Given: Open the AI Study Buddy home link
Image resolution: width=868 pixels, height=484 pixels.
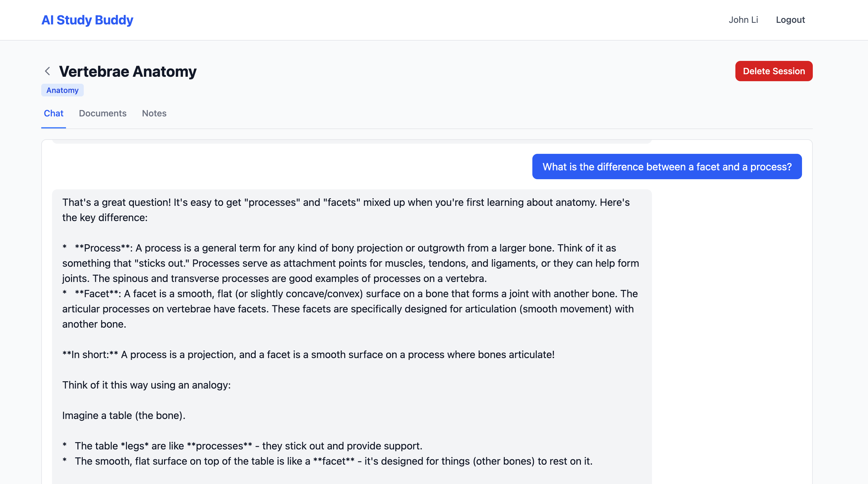Looking at the screenshot, I should 87,20.
